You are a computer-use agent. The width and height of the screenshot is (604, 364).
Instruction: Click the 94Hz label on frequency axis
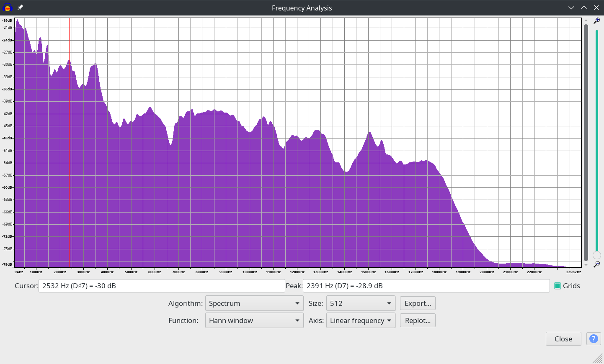tap(19, 272)
